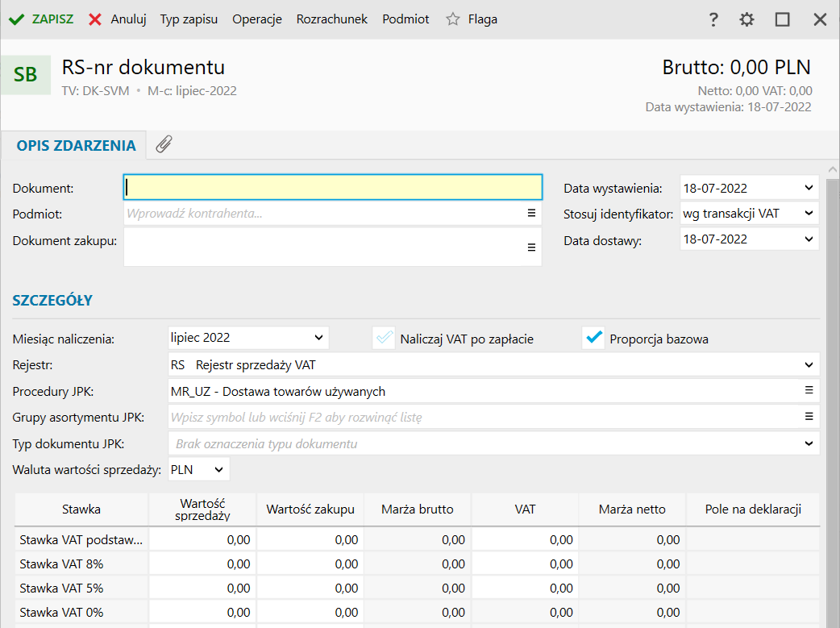
Task: Open the Procedury JPK list icon
Action: click(x=809, y=391)
